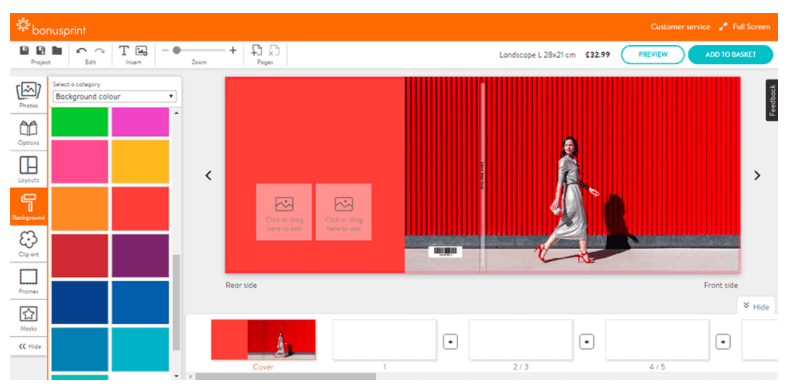The height and width of the screenshot is (392, 788).
Task: Pick the orange background colour
Action: (79, 209)
